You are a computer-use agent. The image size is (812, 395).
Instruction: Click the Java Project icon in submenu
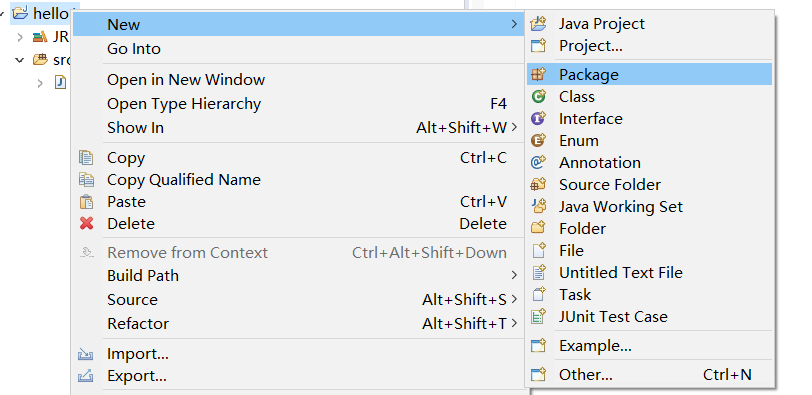539,24
